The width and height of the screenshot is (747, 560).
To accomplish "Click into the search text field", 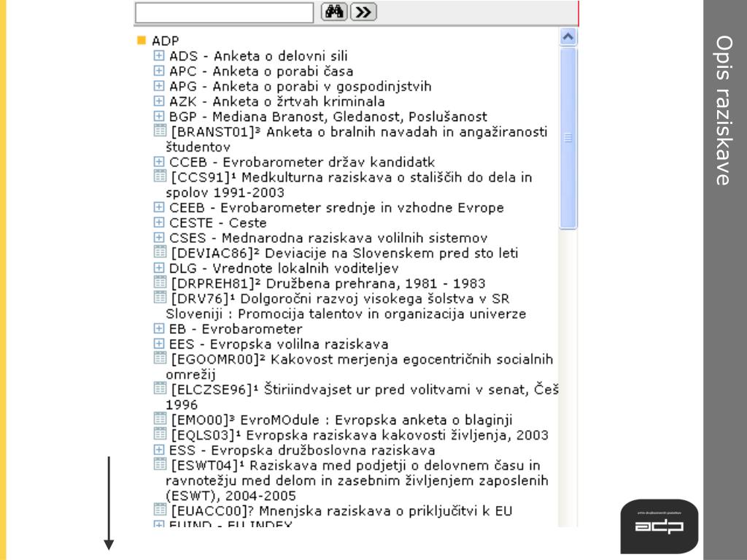I will click(225, 12).
